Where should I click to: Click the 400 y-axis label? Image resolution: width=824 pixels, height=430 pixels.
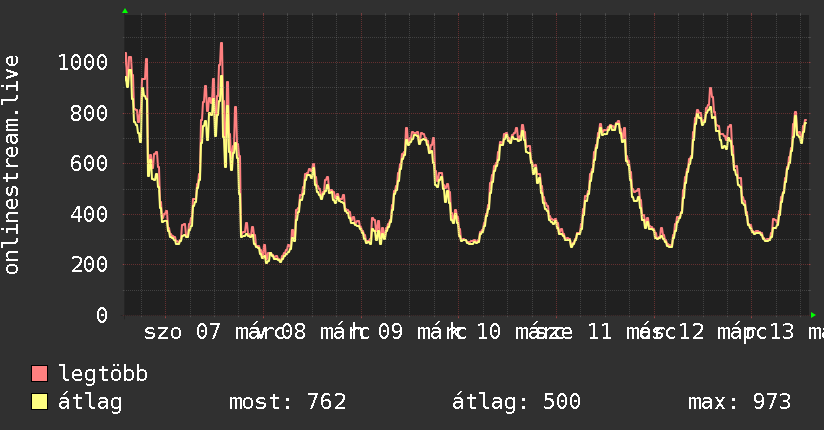89,214
